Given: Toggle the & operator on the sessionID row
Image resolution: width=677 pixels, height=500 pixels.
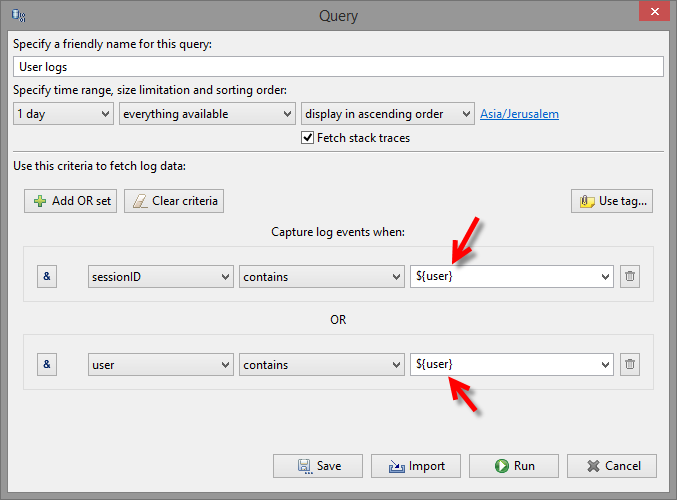Looking at the screenshot, I should pyautogui.click(x=47, y=276).
